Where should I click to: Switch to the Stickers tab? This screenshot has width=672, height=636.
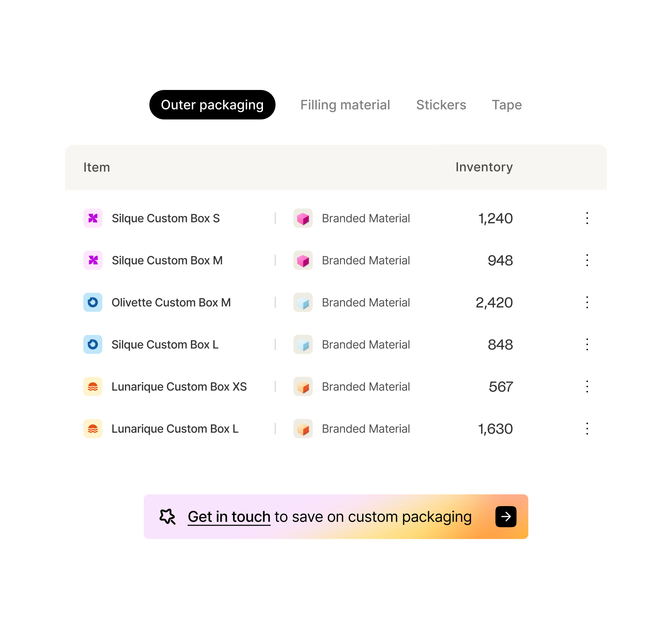click(x=441, y=105)
